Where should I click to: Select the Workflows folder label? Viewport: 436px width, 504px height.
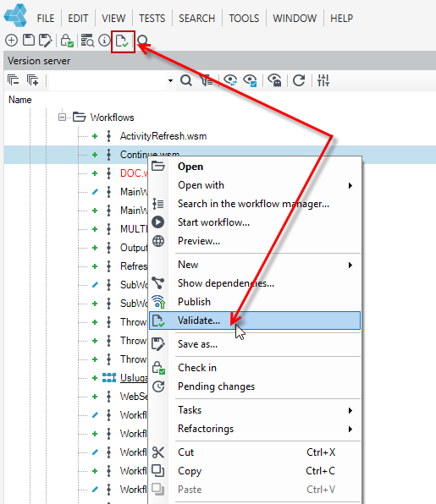point(112,118)
